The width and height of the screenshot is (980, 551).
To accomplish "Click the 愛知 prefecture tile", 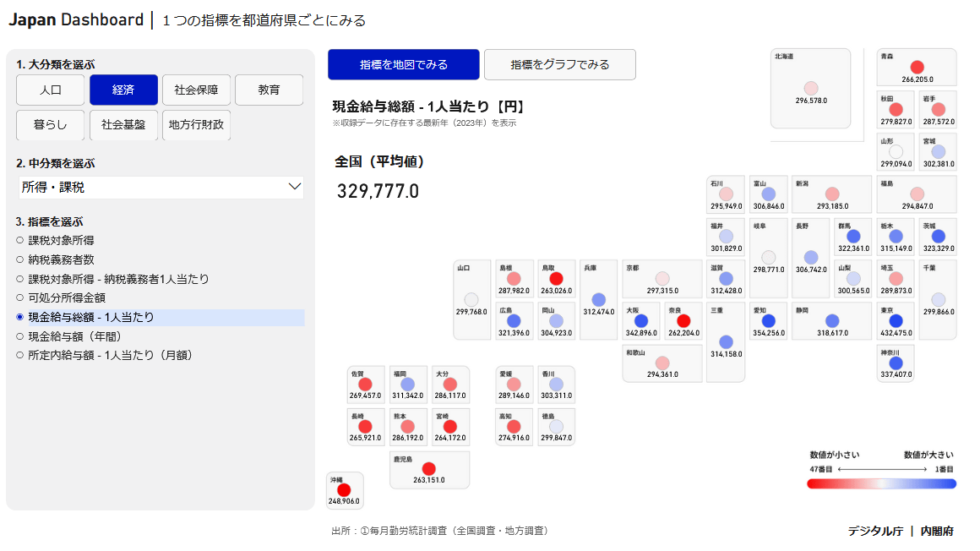I will (768, 321).
